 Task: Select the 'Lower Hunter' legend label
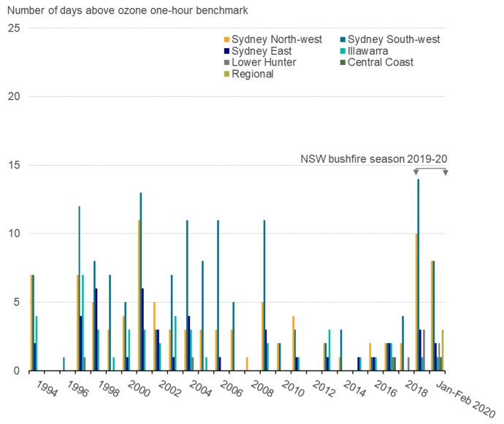(264, 62)
